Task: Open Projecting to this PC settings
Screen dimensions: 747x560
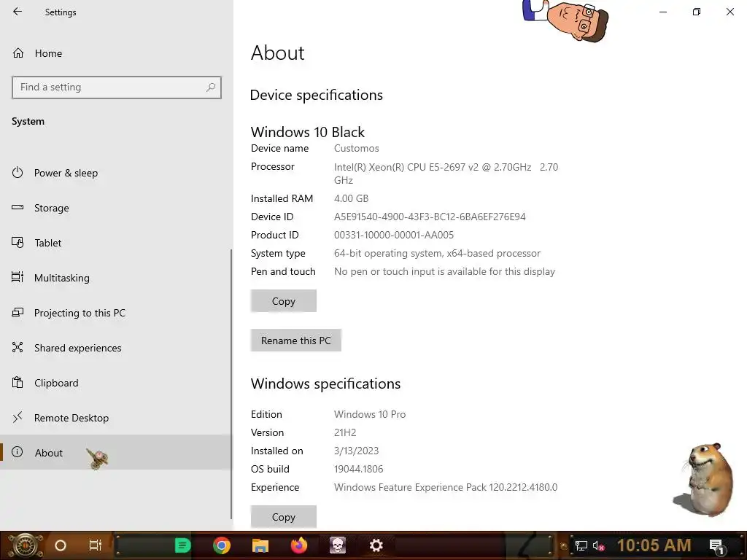Action: click(x=116, y=313)
